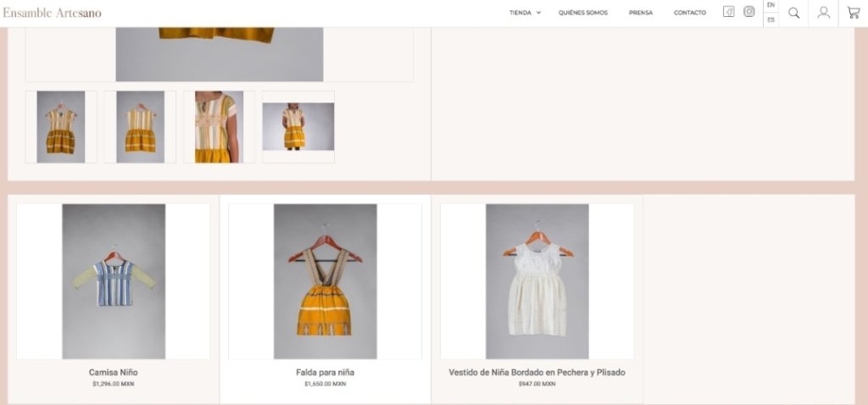Image resolution: width=868 pixels, height=405 pixels.
Task: Open the search magnifier icon
Action: pyautogui.click(x=793, y=13)
